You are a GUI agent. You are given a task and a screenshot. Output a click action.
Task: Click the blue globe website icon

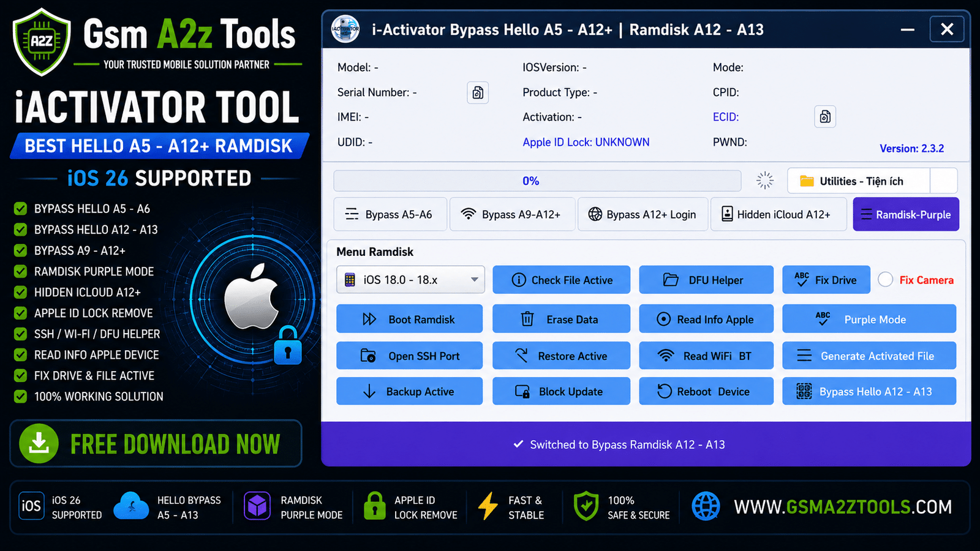point(706,506)
